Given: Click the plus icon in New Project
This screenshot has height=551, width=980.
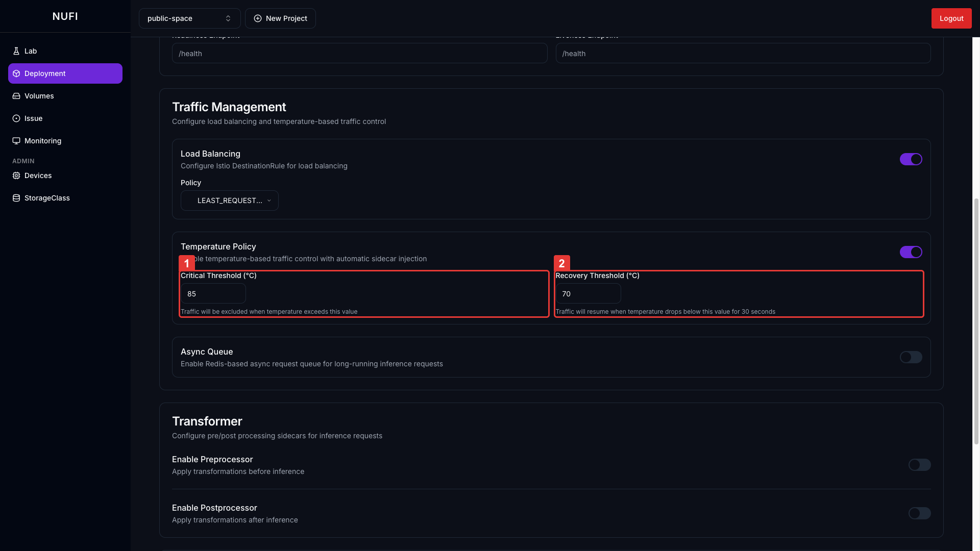Looking at the screenshot, I should (x=258, y=18).
